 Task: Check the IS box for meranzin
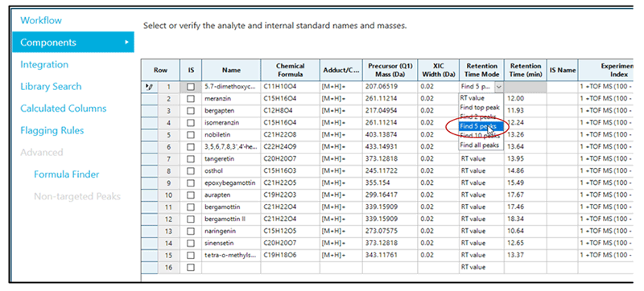click(x=191, y=99)
